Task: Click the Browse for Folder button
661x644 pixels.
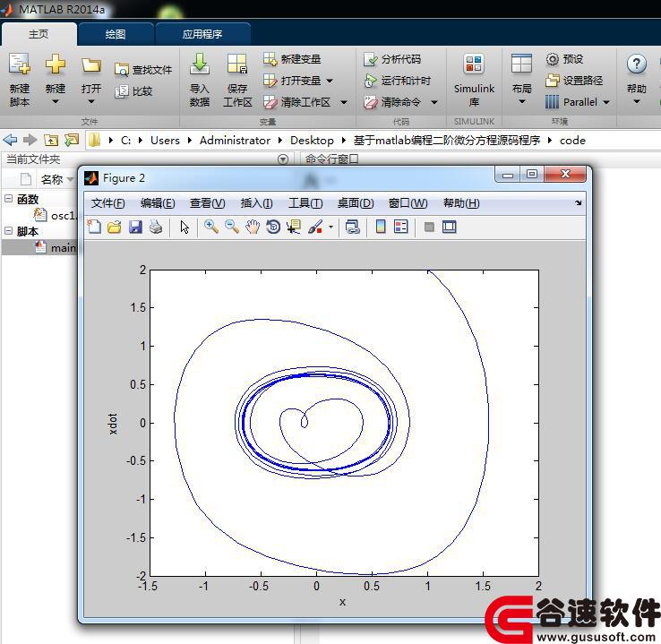Action: coord(72,140)
